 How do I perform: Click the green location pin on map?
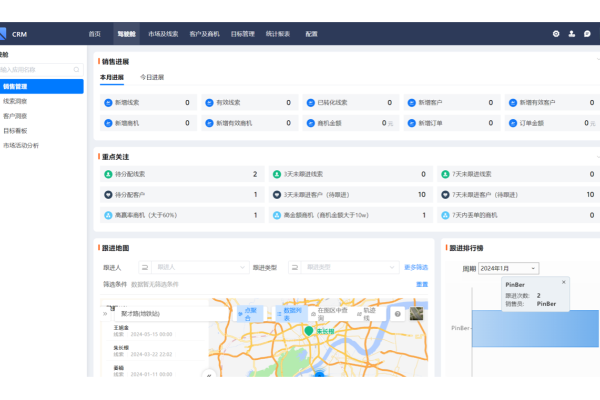point(309,331)
